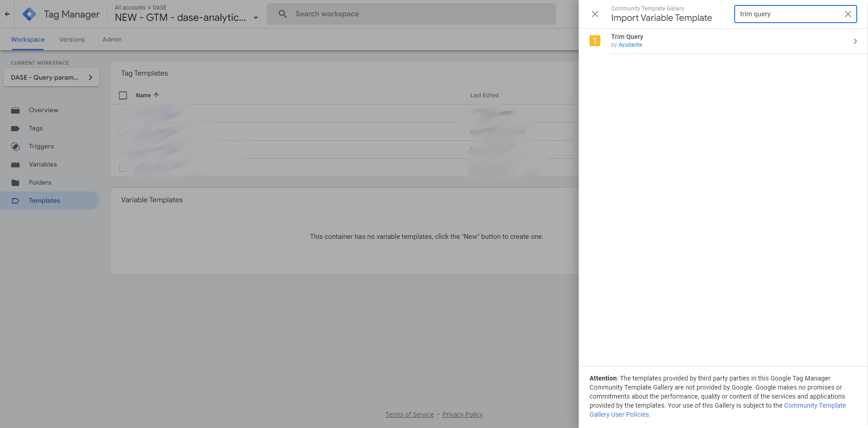868x428 pixels.
Task: Switch to the Admin tab
Action: [x=112, y=39]
